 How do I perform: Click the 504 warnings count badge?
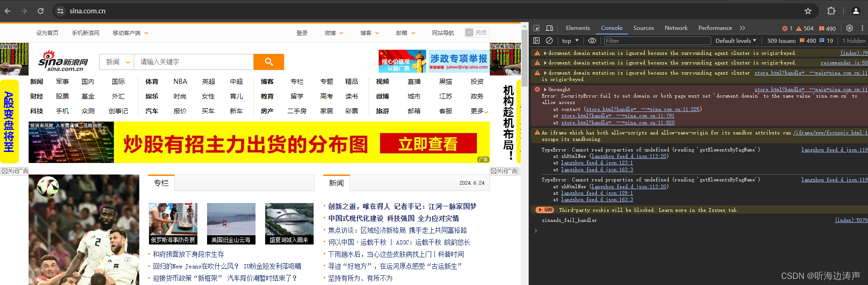point(805,29)
